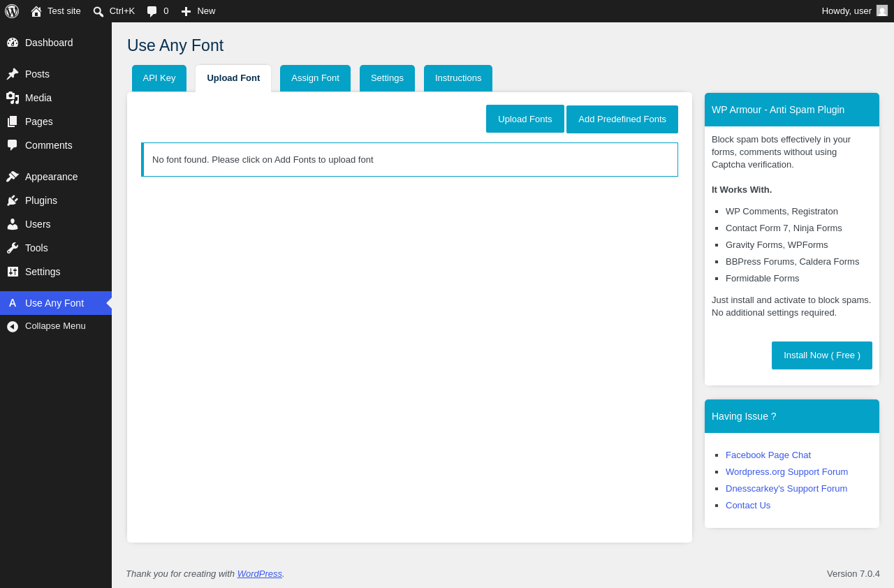Click Install Now ( Free ) button
This screenshot has width=894, height=588.
[822, 355]
